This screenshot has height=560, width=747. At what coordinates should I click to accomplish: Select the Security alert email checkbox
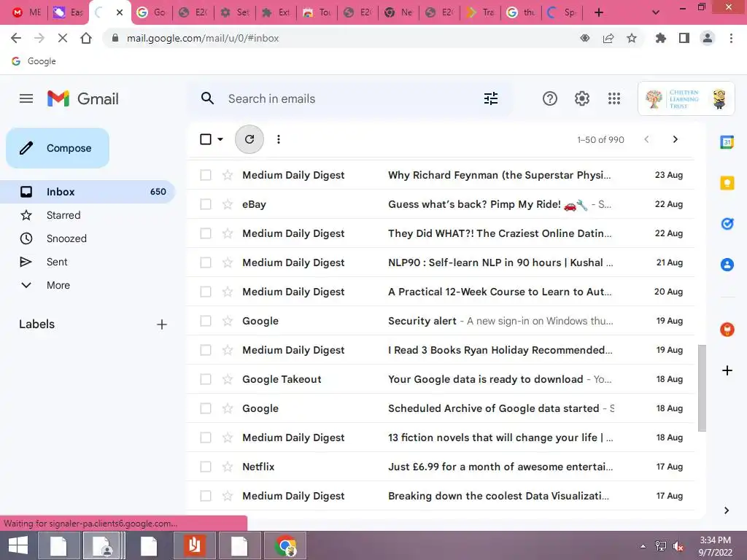(x=205, y=321)
